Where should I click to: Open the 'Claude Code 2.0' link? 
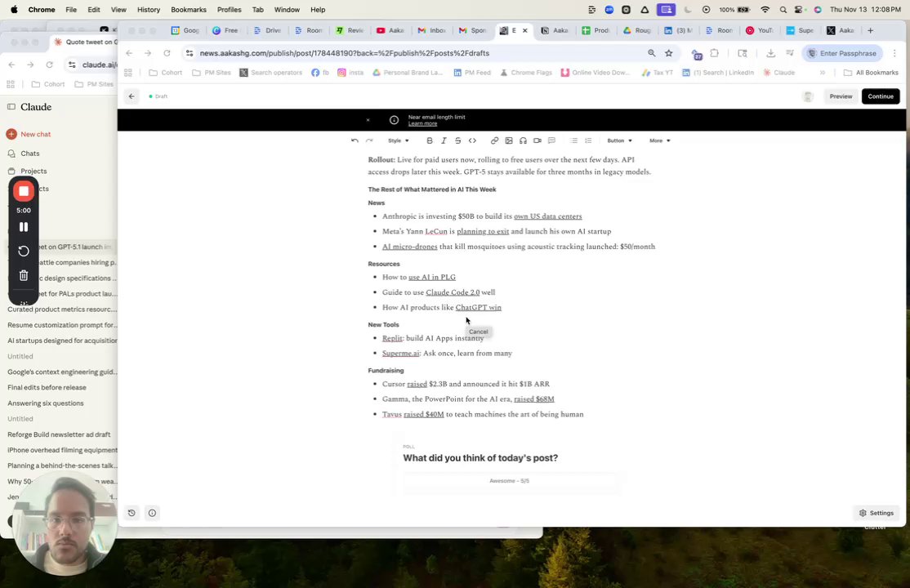453,292
